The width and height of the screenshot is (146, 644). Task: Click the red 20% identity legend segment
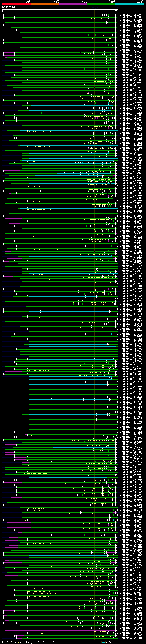pos(16,4)
